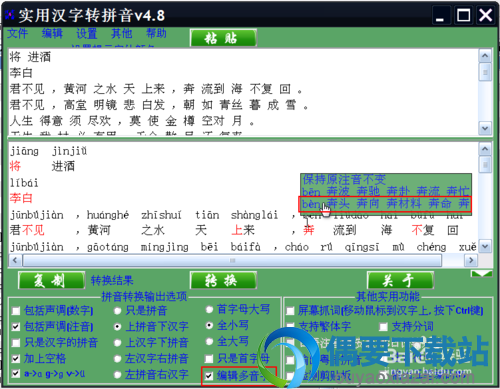
Task: Click the green 转换 convert button
Action: pos(223,280)
